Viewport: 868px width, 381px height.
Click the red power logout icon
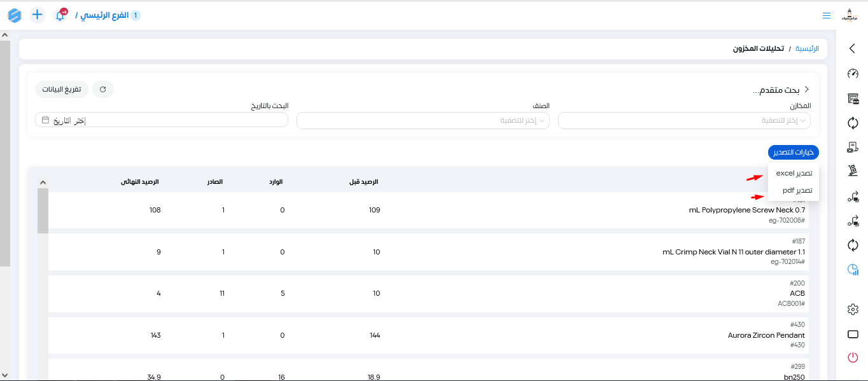[x=853, y=357]
